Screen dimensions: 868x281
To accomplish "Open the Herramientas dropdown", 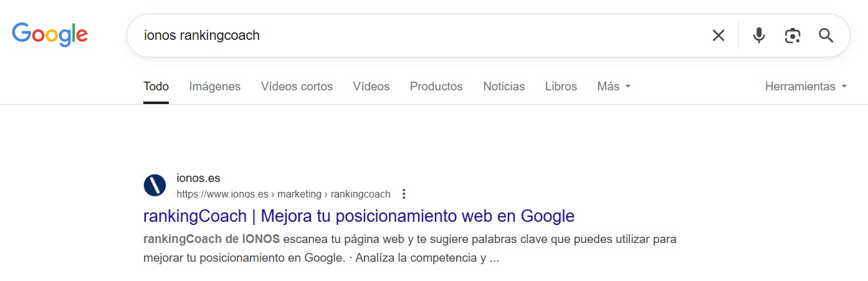I will pyautogui.click(x=806, y=87).
